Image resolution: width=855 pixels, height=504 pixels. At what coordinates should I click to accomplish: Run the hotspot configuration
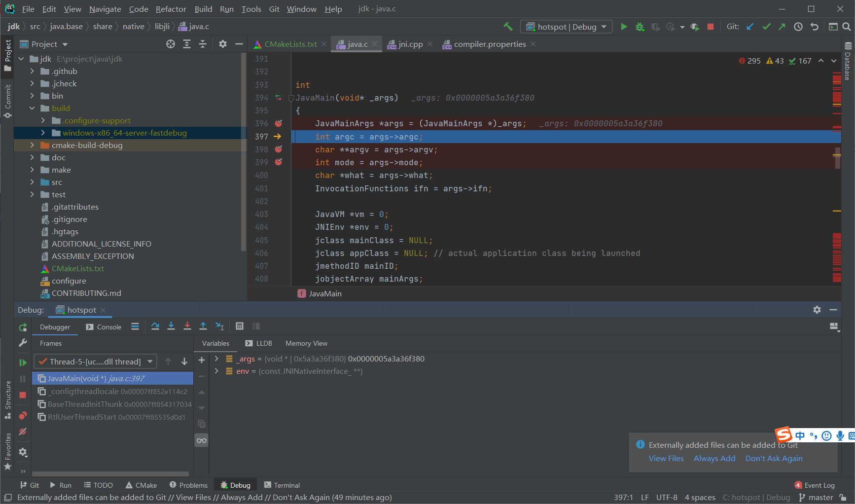[624, 27]
